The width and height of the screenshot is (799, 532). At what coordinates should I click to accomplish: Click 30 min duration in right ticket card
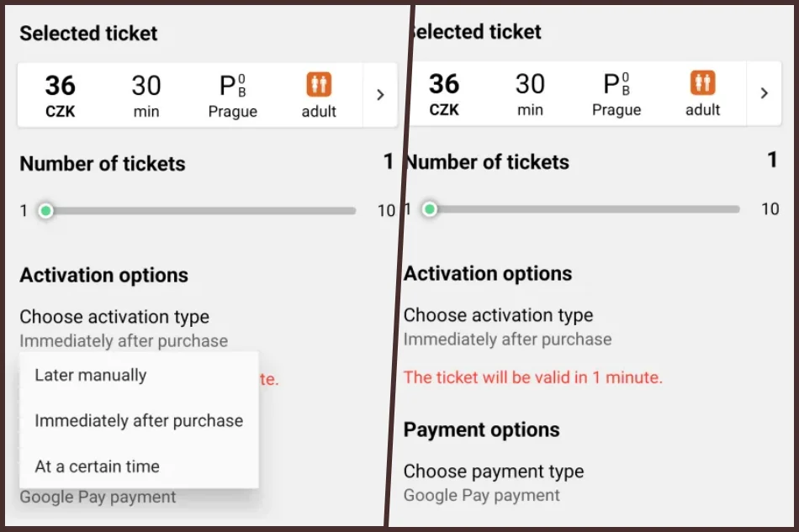[530, 93]
